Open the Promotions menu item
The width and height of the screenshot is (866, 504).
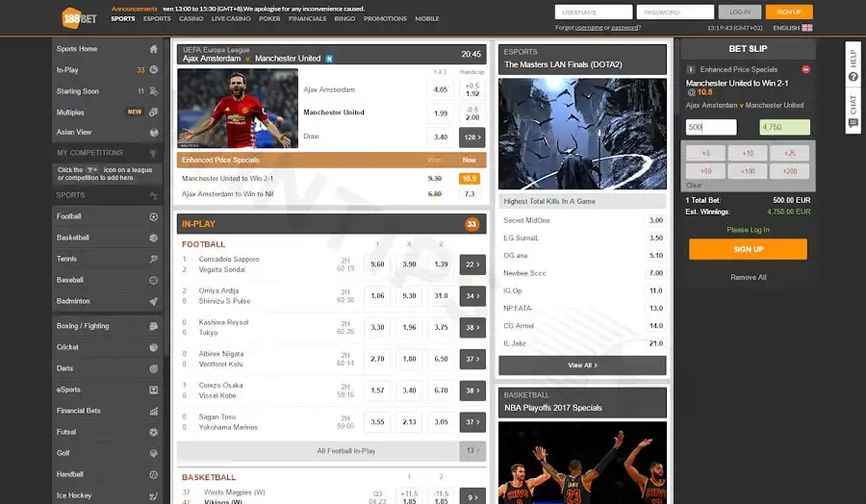click(x=385, y=18)
